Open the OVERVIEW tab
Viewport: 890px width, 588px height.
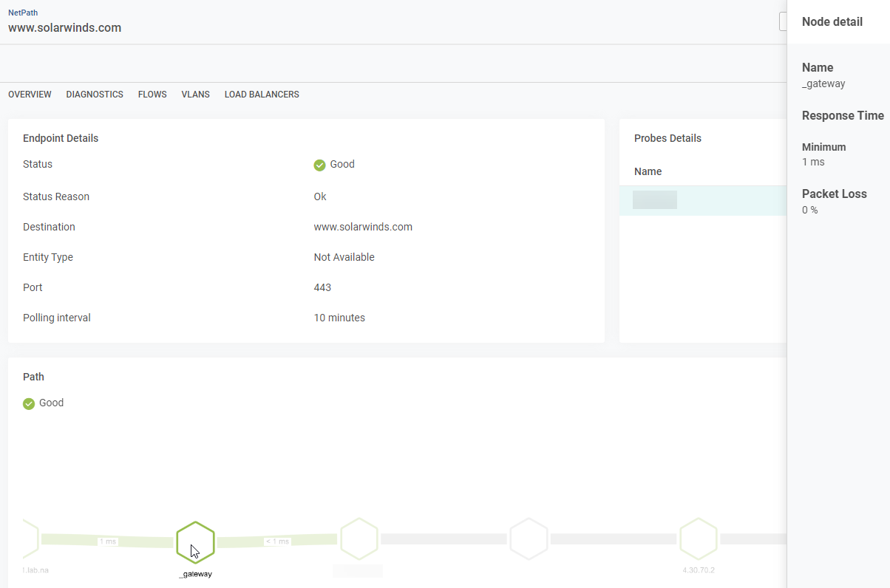pos(30,95)
